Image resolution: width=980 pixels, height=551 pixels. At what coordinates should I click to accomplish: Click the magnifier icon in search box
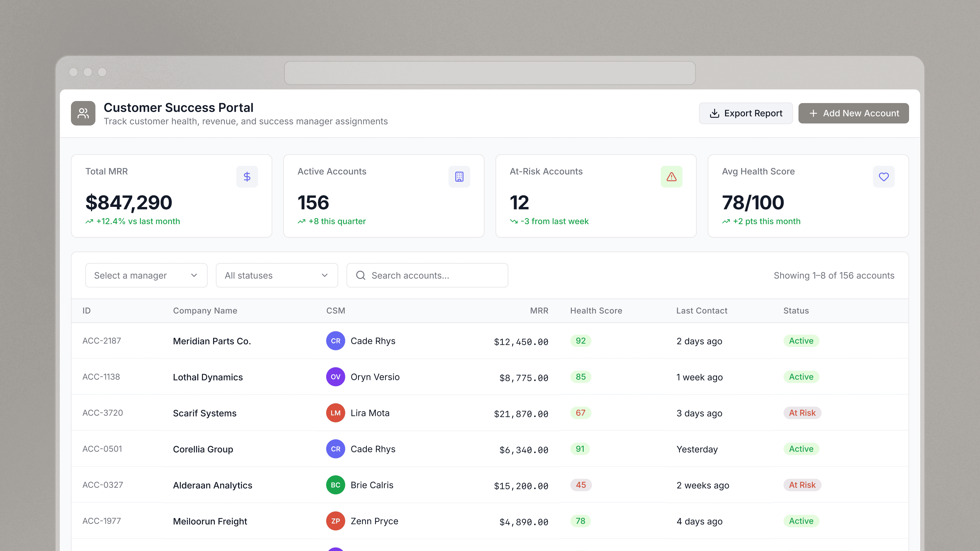tap(361, 275)
